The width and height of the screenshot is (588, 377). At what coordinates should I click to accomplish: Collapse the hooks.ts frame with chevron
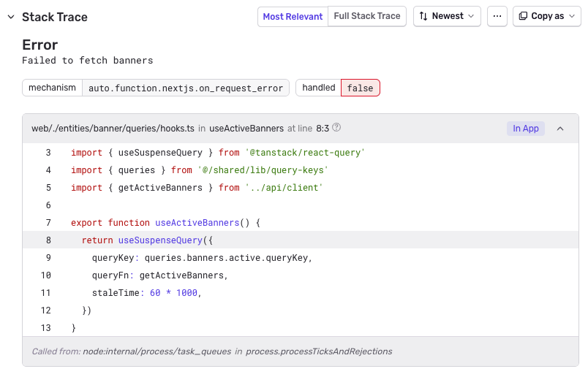pyautogui.click(x=560, y=129)
